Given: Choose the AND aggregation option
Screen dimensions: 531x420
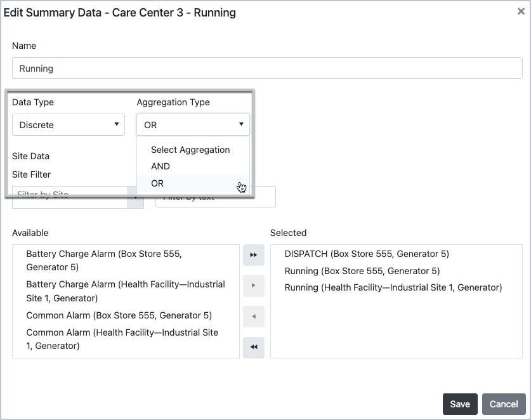Looking at the screenshot, I should (161, 166).
